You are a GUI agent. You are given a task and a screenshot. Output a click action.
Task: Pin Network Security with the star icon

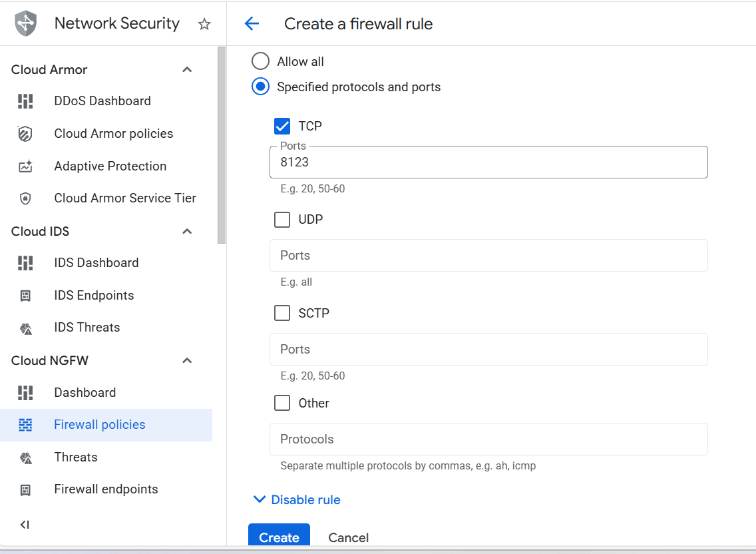[x=204, y=24]
